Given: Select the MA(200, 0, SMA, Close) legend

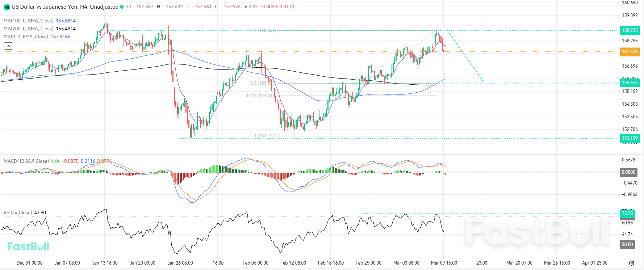Looking at the screenshot, I should click(x=29, y=29).
